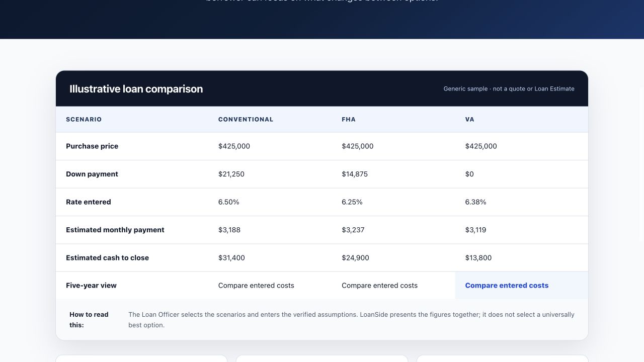Click 'Estimated cash to close' row label

tap(107, 258)
